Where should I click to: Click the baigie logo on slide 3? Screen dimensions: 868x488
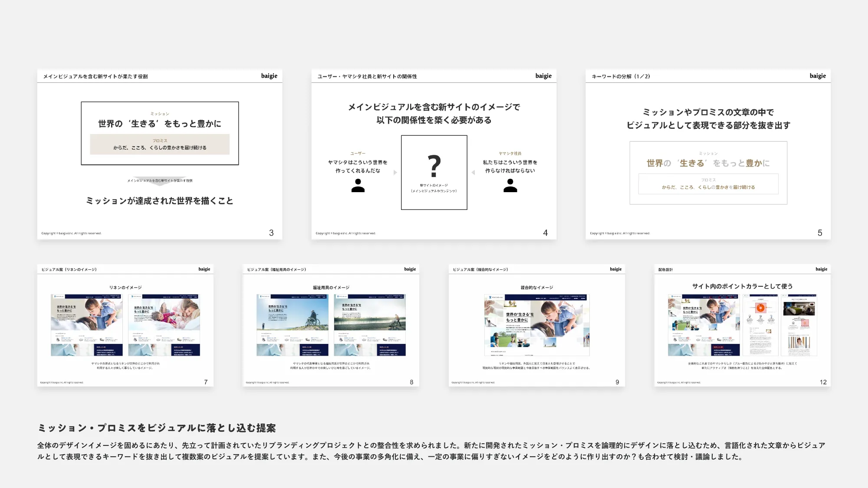[269, 76]
